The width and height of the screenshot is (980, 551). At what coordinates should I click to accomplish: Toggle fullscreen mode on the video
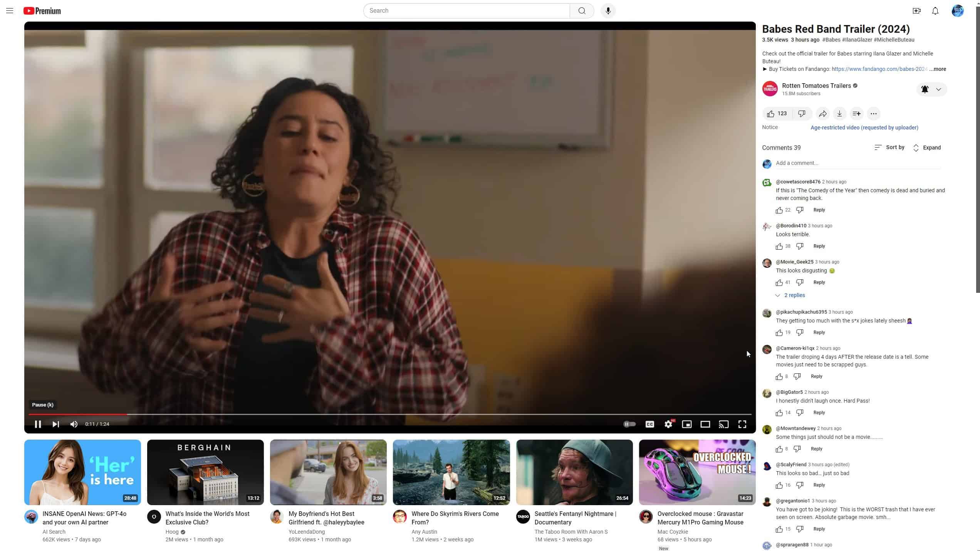(x=742, y=424)
